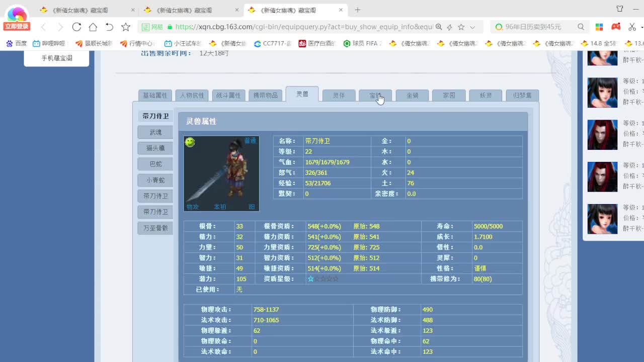Open the scissors screenshot tool
The image size is (644, 362).
tap(632, 27)
